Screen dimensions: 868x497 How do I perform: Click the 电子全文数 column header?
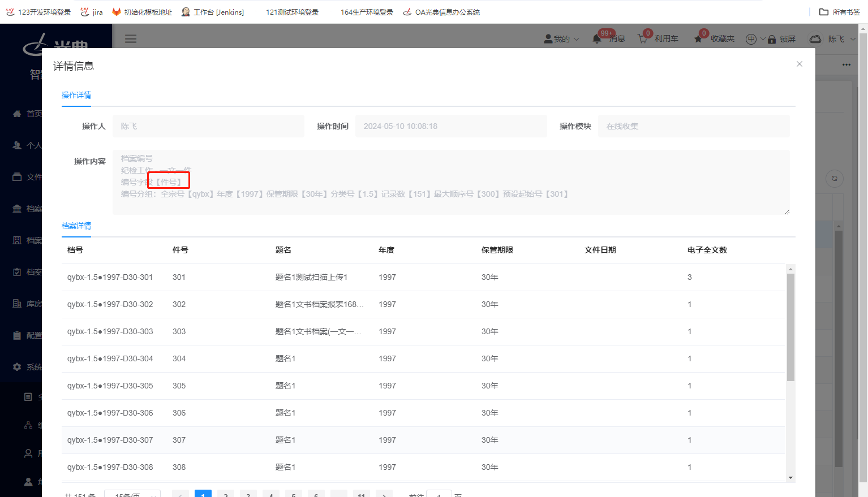point(707,250)
